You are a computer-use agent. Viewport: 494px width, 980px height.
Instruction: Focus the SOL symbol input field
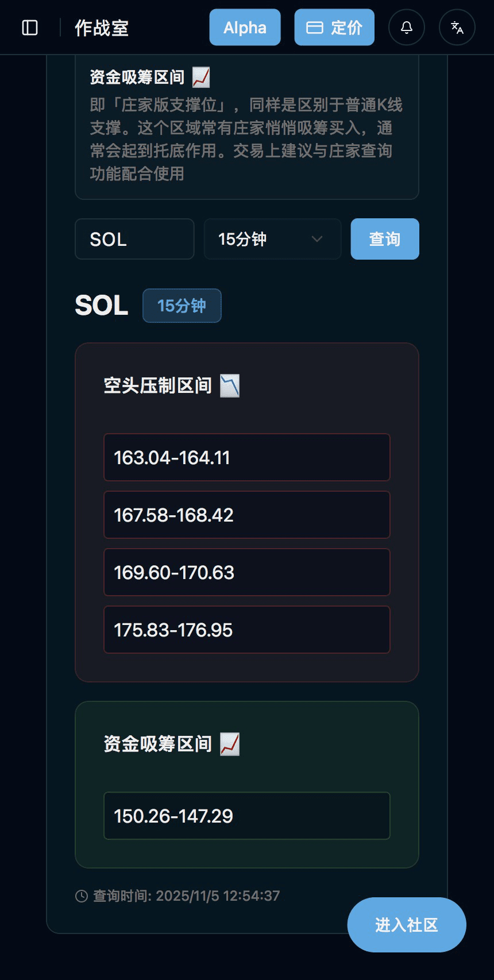tap(134, 239)
